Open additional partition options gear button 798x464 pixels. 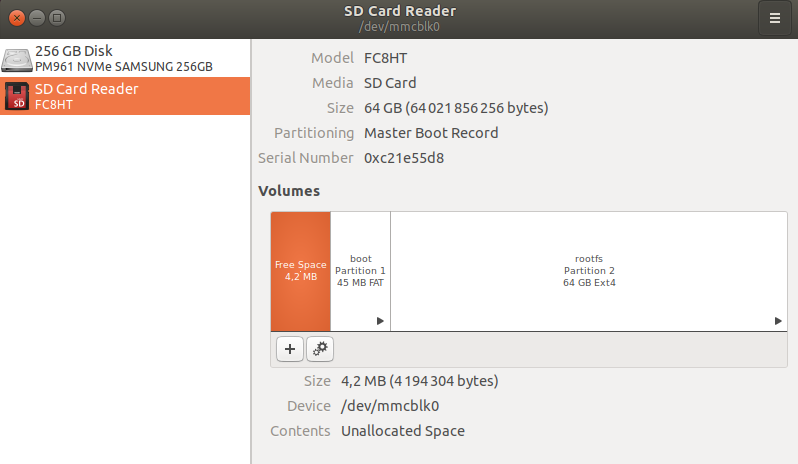coord(320,349)
